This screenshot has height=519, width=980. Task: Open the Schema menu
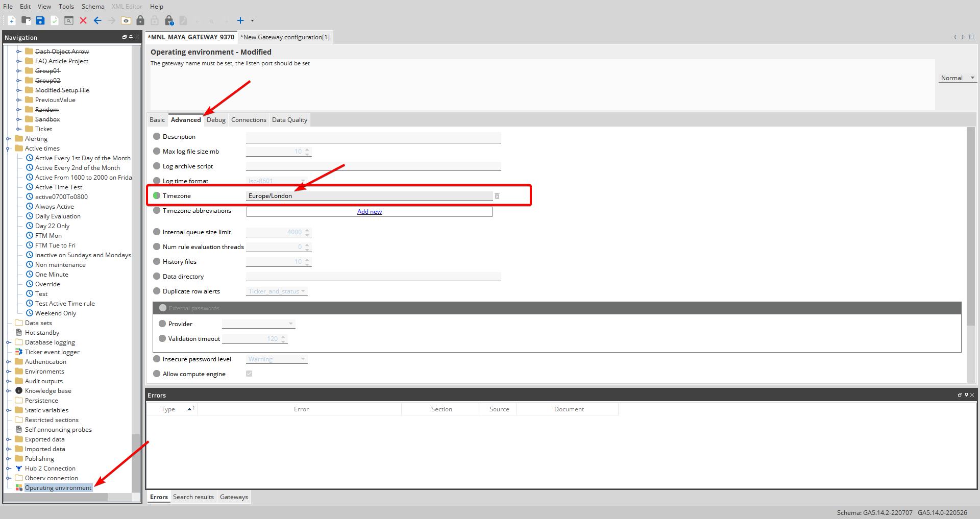pos(93,7)
